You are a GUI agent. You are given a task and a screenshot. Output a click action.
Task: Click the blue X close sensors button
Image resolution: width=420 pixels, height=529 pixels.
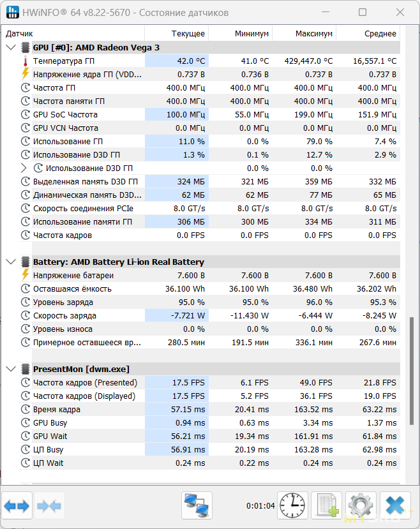tap(395, 505)
